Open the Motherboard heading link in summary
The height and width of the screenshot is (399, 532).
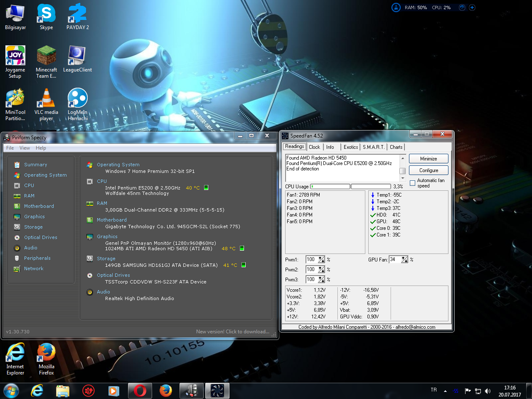coord(111,220)
